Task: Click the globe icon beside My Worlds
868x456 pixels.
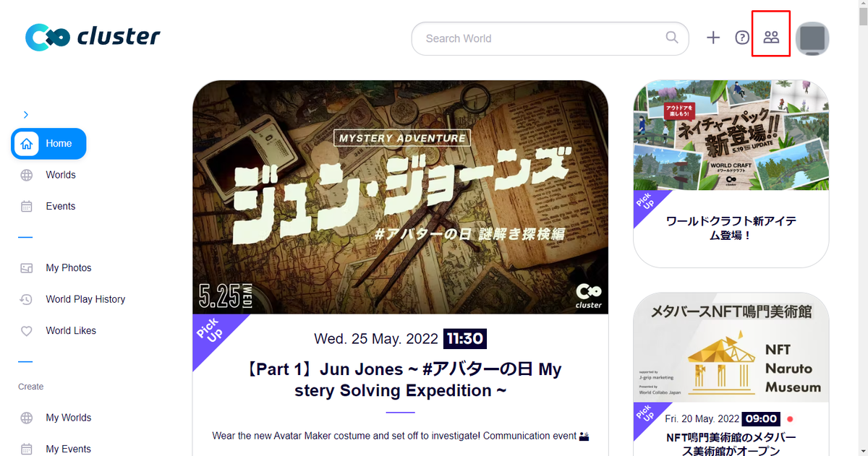Action: point(27,418)
